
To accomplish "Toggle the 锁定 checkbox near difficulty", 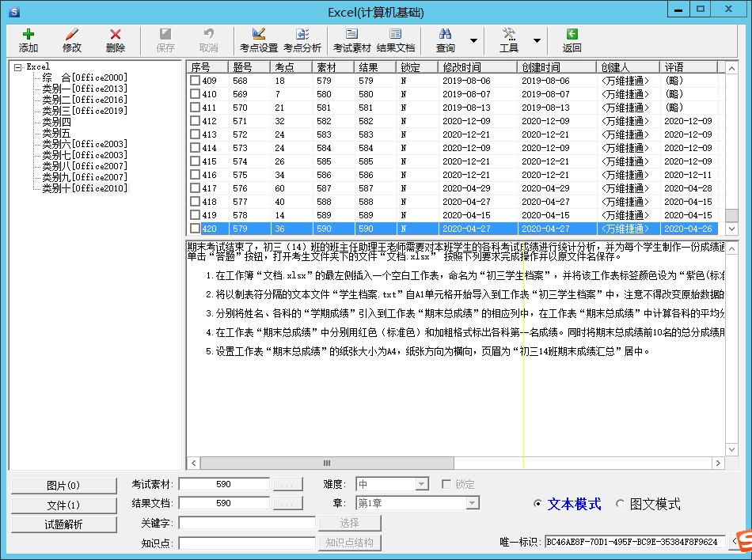I will (446, 484).
